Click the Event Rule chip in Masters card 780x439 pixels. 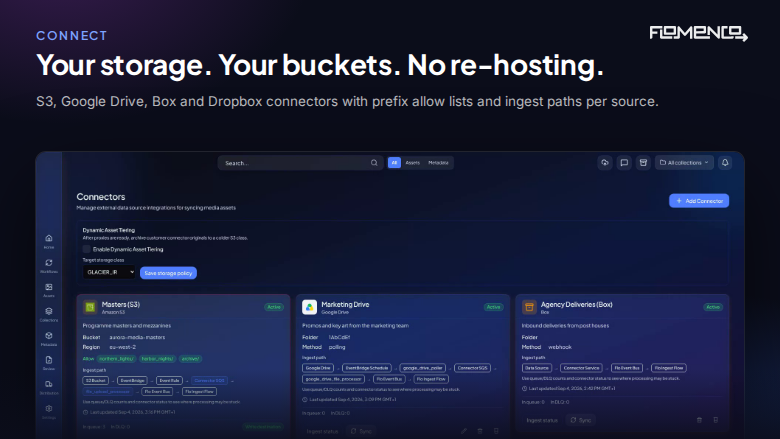169,380
